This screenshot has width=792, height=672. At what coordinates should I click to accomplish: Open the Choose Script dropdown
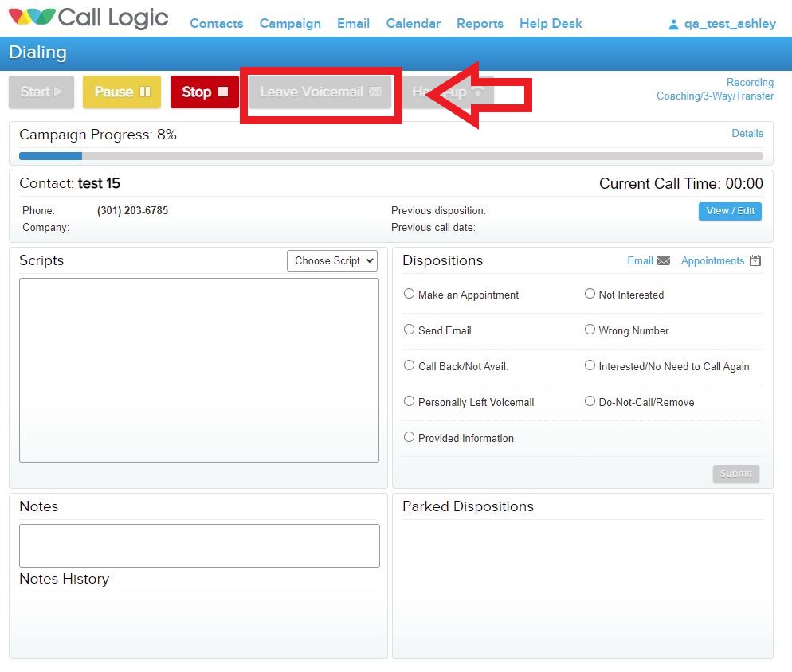334,261
